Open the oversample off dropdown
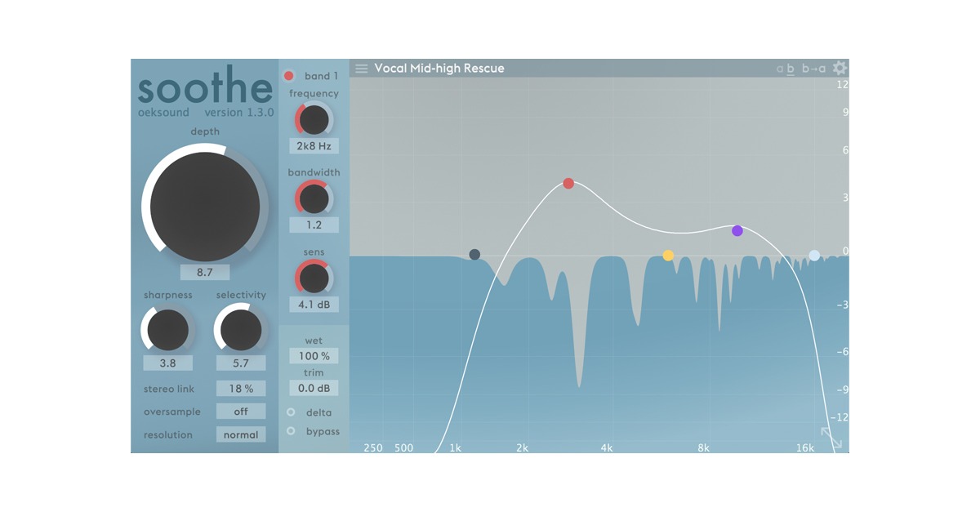This screenshot has height=512, width=980. [241, 412]
